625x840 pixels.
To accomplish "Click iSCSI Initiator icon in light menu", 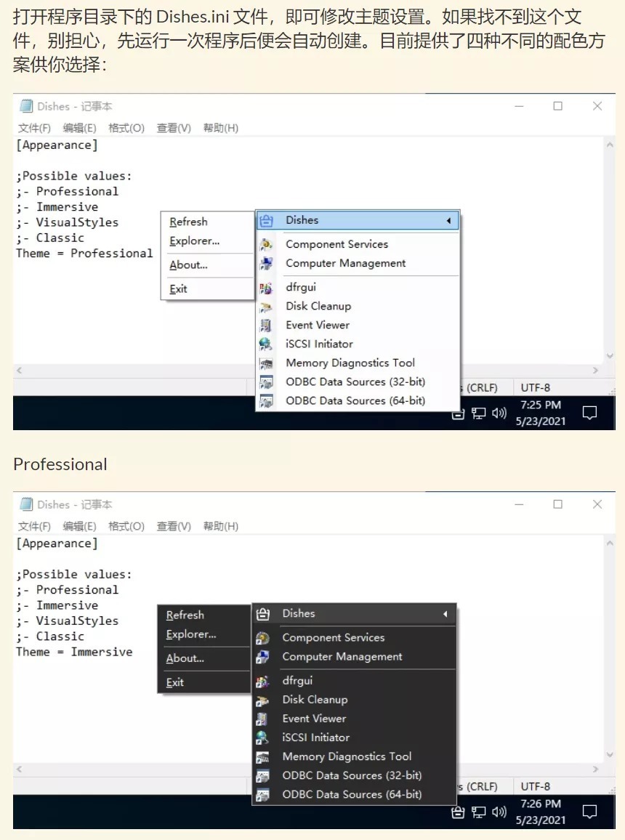I will pos(266,344).
